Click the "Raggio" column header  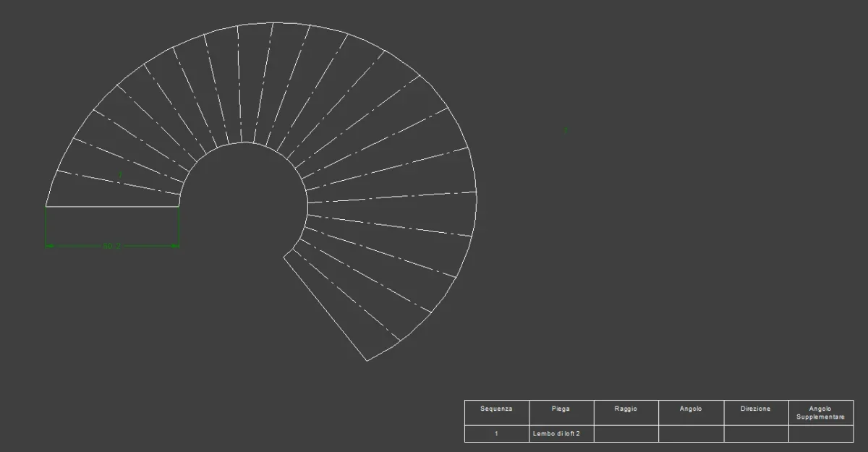tap(626, 413)
